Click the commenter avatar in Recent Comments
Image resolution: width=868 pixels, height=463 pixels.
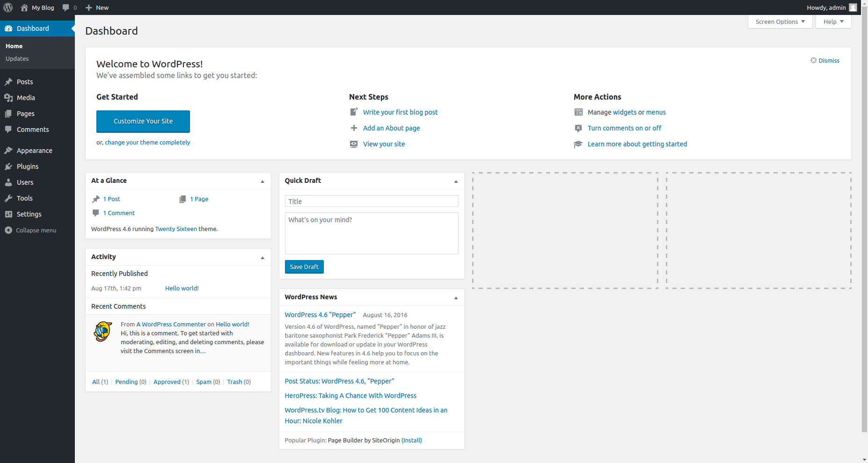(103, 332)
